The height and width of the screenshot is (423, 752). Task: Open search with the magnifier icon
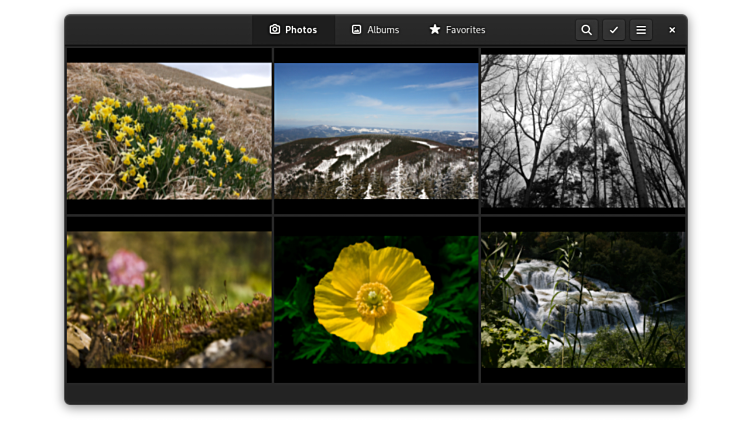coord(586,30)
